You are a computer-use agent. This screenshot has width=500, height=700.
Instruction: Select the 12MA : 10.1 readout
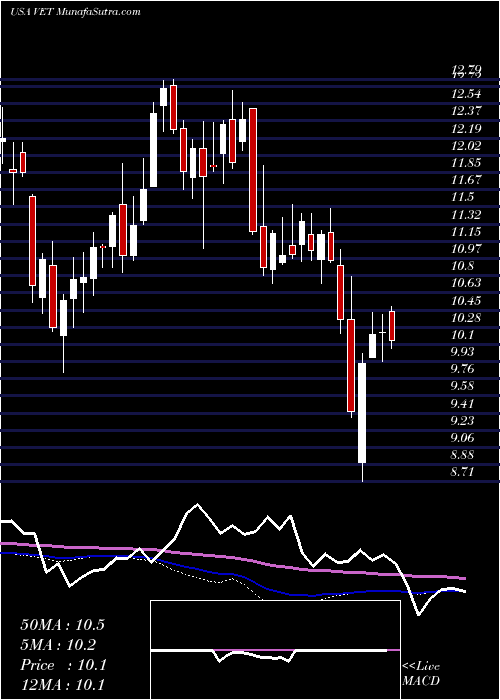pyautogui.click(x=62, y=685)
